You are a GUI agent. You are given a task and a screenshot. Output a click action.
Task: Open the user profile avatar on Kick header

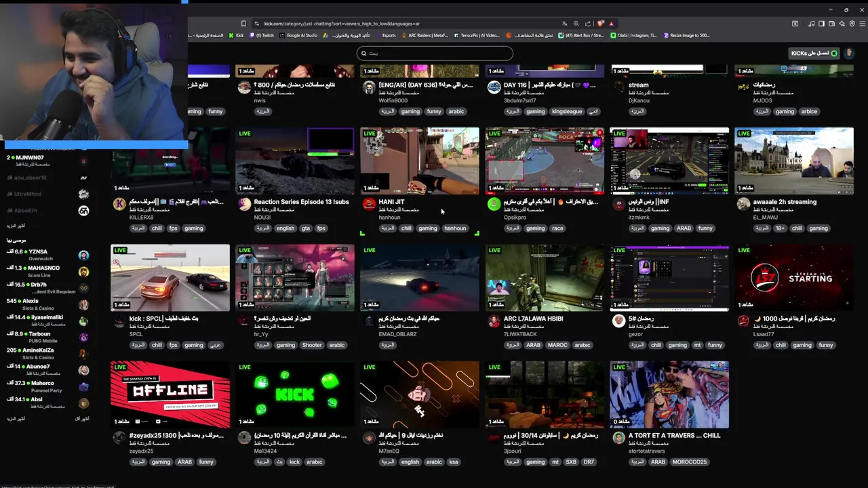[x=848, y=53]
